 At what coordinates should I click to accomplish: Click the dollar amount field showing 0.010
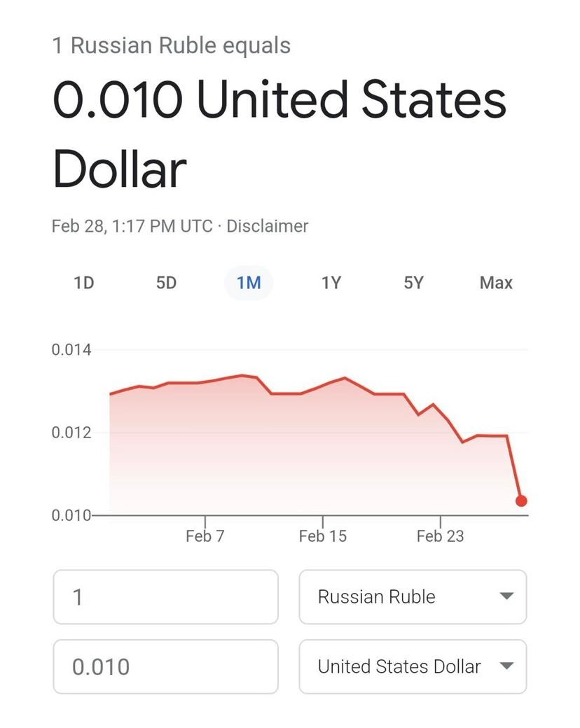pos(165,666)
